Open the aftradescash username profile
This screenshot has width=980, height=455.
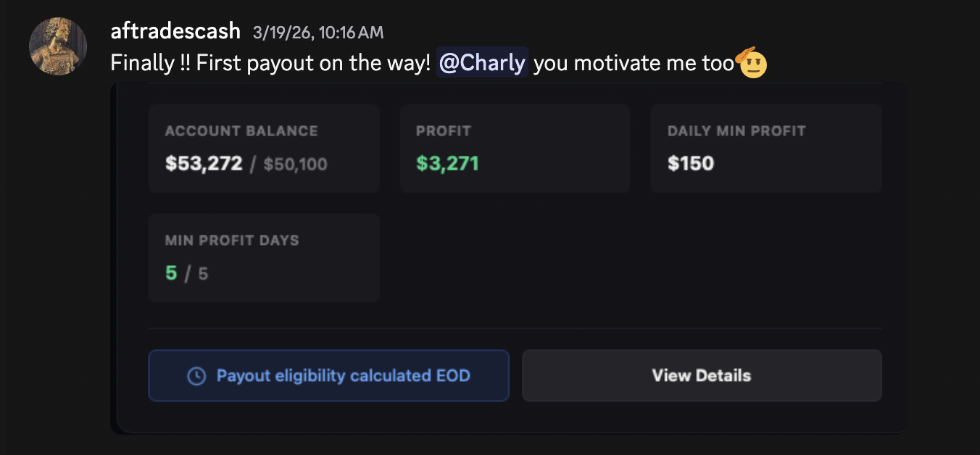pyautogui.click(x=175, y=31)
